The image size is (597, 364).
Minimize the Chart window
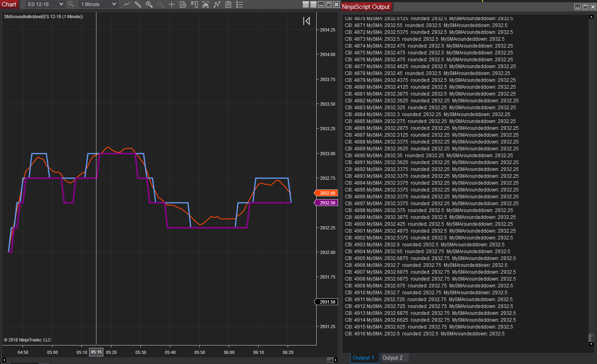tap(321, 4)
